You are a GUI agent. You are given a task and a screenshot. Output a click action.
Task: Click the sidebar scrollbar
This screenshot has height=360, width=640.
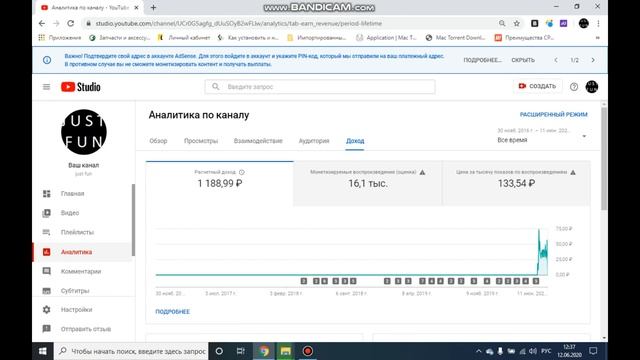point(133,220)
